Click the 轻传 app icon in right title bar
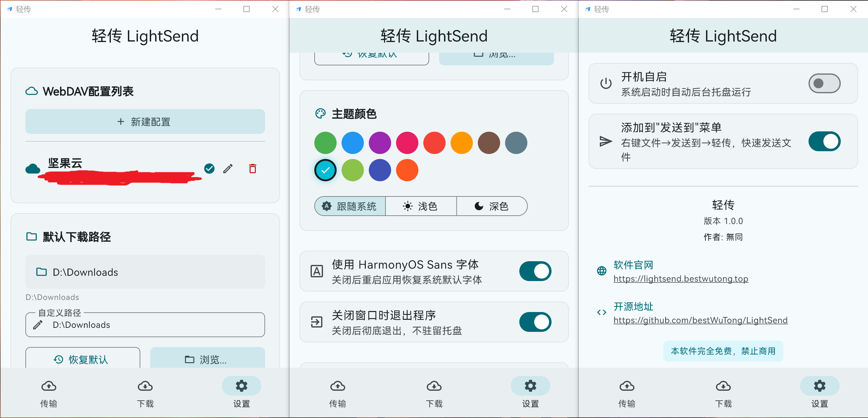 (588, 9)
